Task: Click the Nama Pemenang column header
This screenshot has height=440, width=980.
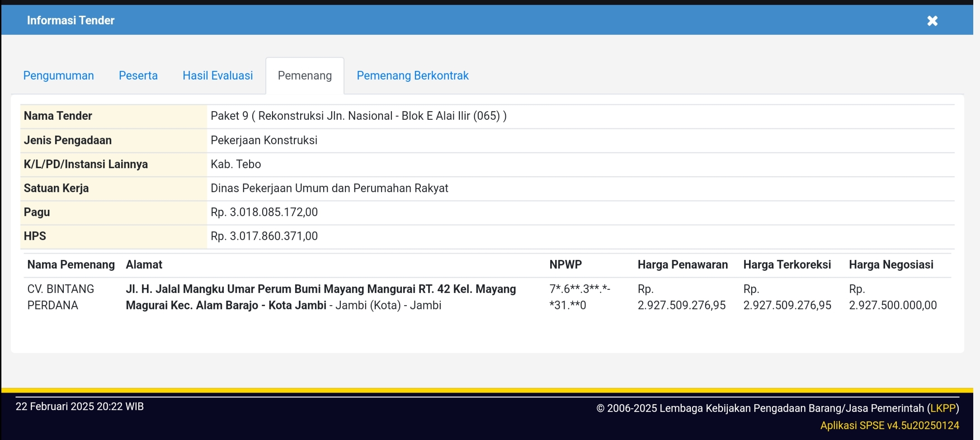Action: click(x=71, y=265)
